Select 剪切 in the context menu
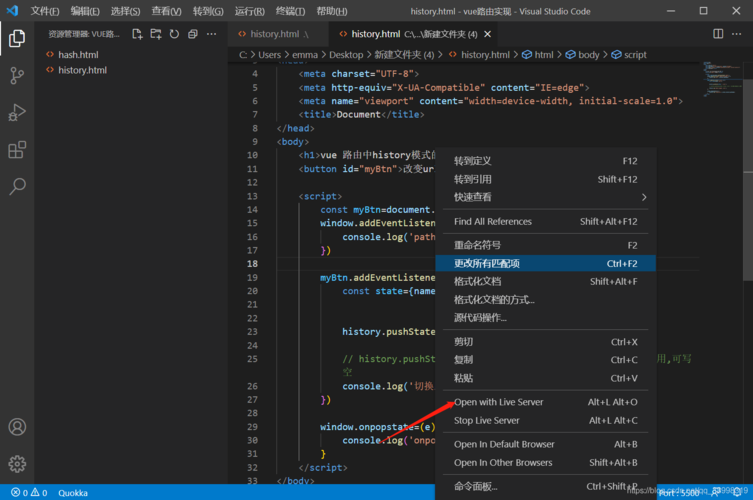Viewport: 753px width, 500px height. point(546,341)
